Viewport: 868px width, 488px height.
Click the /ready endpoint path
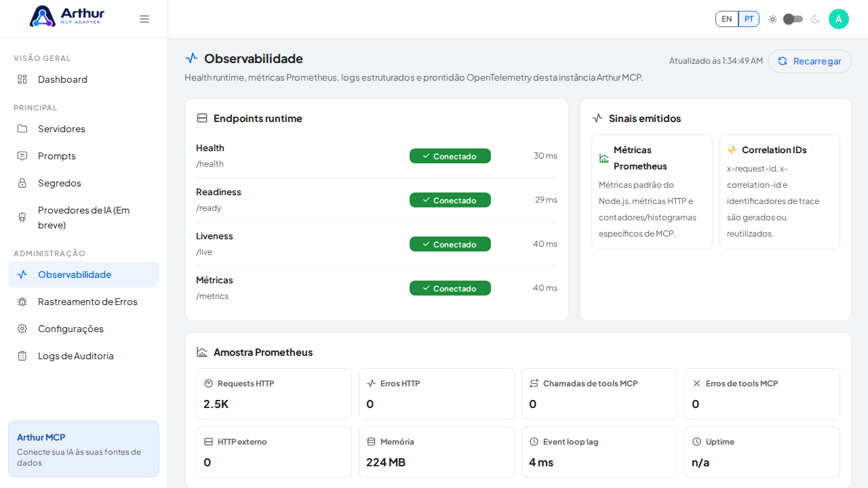pyautogui.click(x=209, y=208)
